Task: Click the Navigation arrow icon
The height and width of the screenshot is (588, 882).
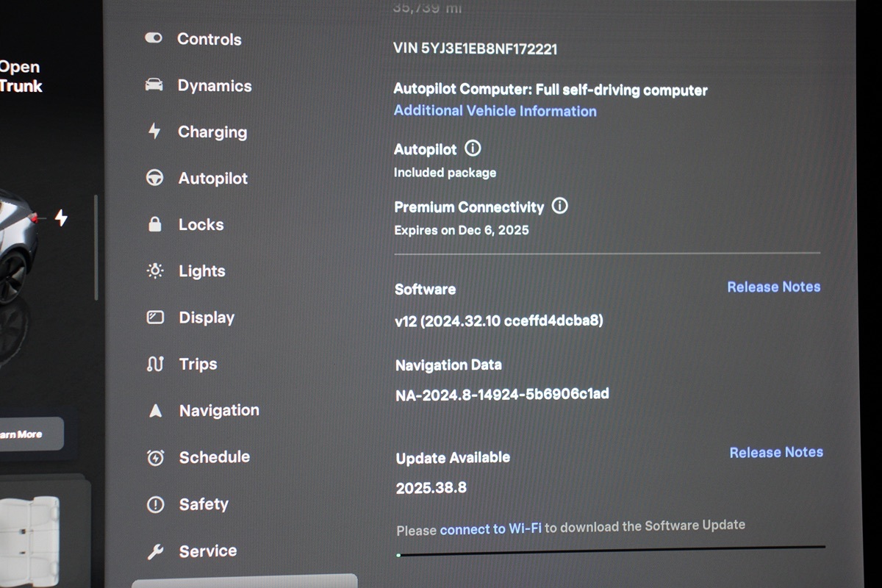Action: [155, 411]
